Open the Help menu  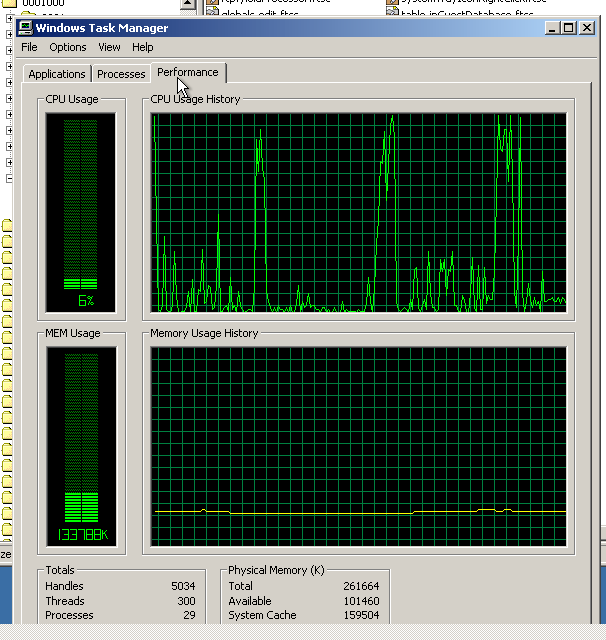tap(143, 47)
